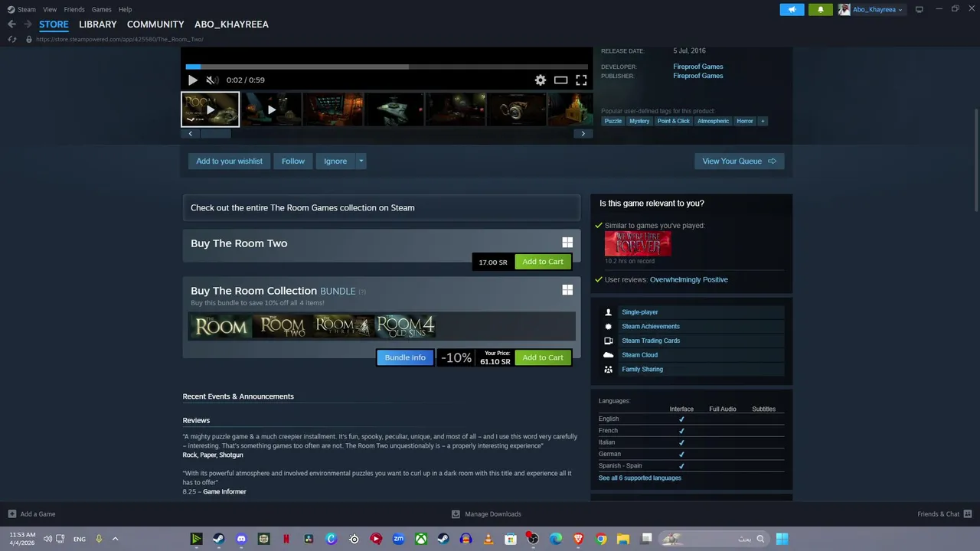Open the ABO_KHAYREEA profile tab

(231, 24)
